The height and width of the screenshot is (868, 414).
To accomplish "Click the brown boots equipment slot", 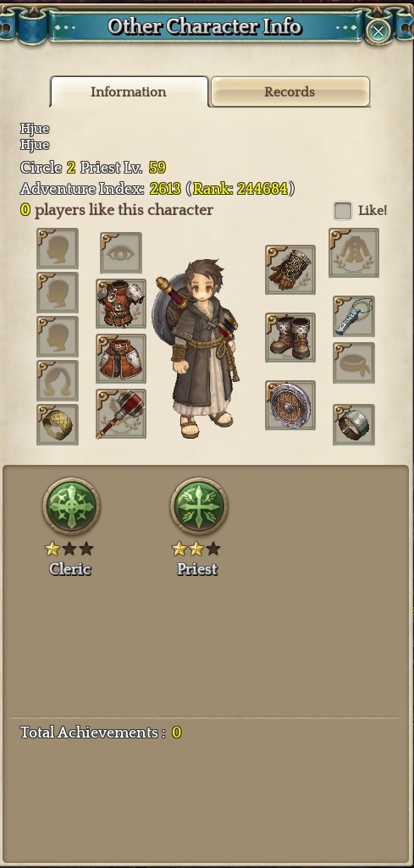I will (290, 337).
